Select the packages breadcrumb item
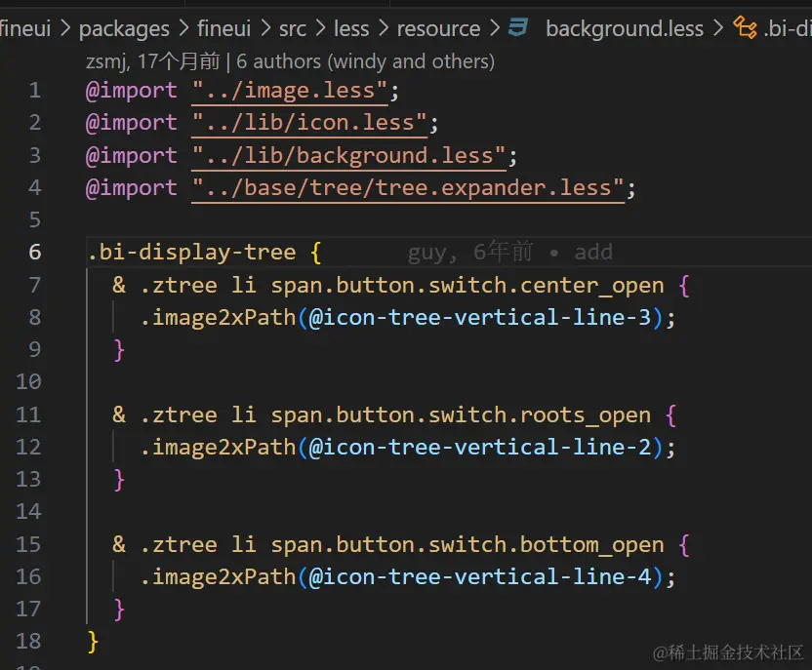 (x=125, y=28)
